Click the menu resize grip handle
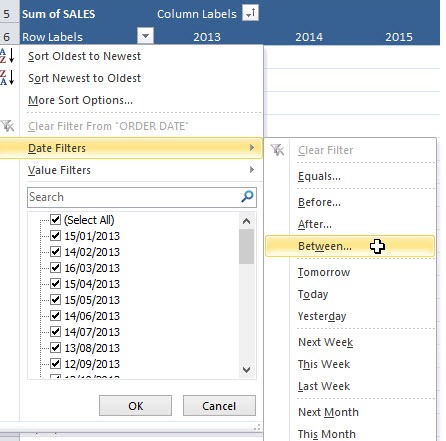Viewport: 446px width, 441px height. click(x=257, y=427)
